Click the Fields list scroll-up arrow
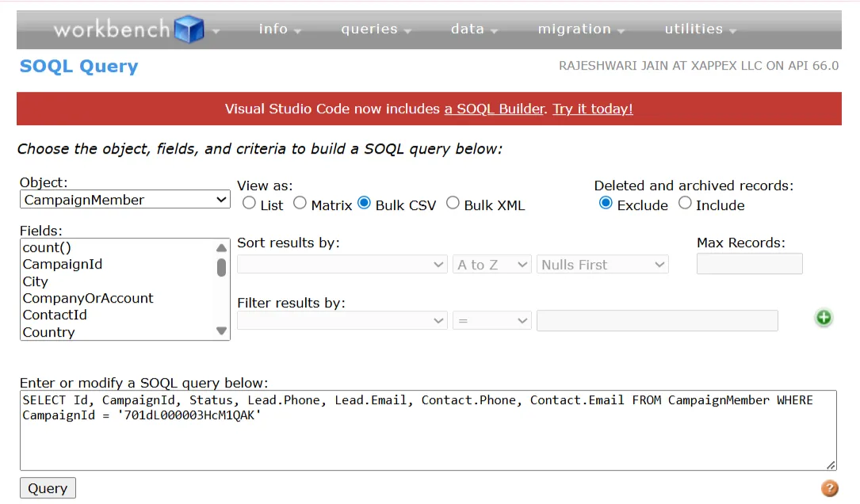 (221, 248)
